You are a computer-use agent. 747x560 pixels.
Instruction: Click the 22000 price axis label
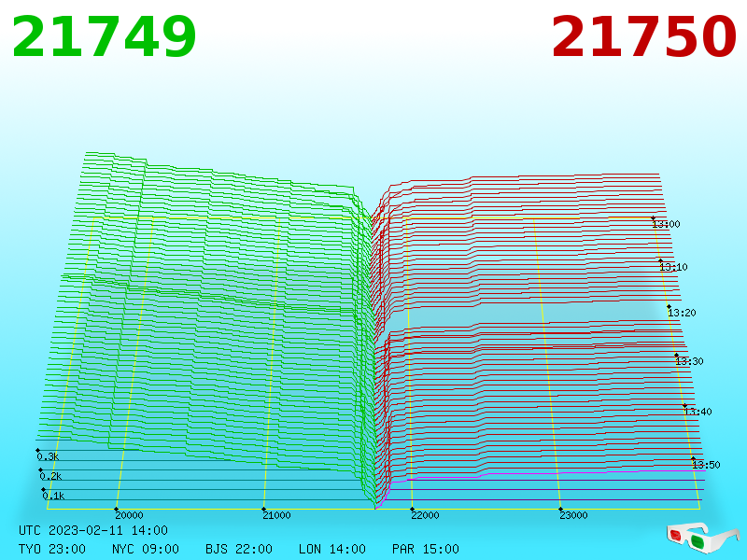[426, 515]
